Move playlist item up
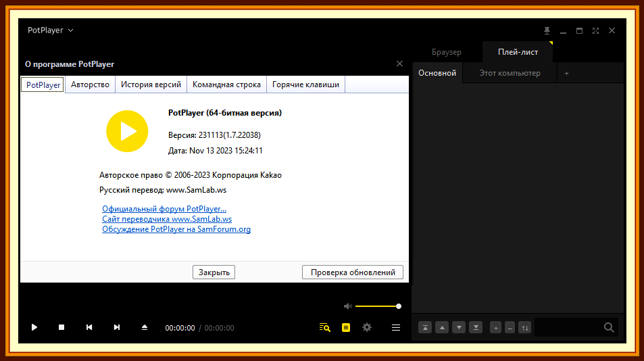The height and width of the screenshot is (361, 644). pyautogui.click(x=442, y=328)
